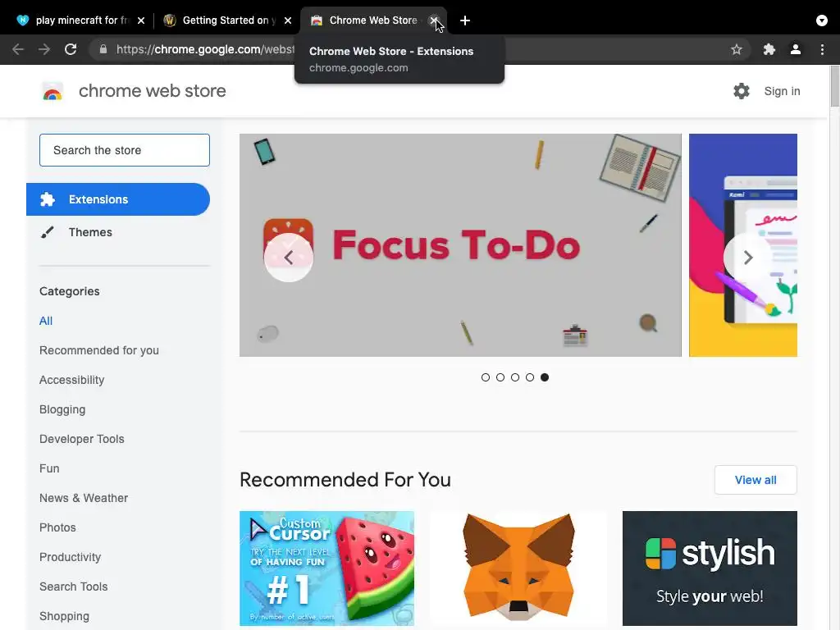Click the chrome web store title text

coord(152,91)
